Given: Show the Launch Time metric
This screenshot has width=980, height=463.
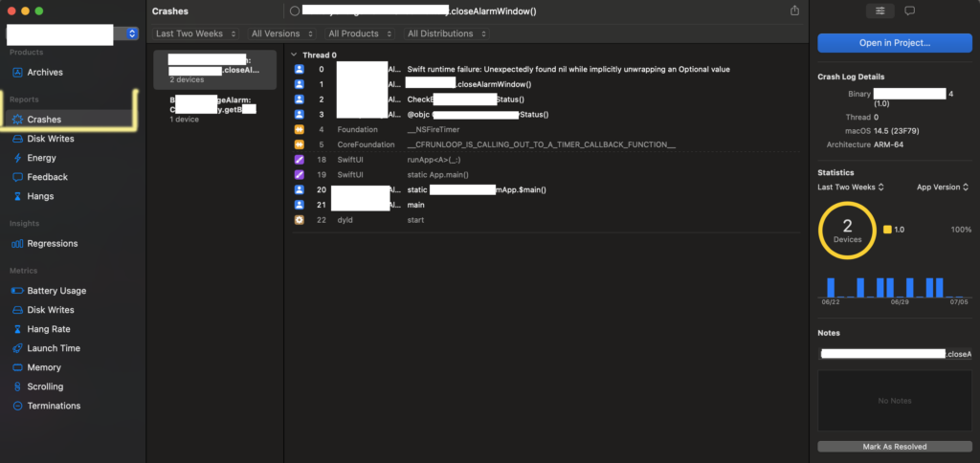Looking at the screenshot, I should coord(53,348).
